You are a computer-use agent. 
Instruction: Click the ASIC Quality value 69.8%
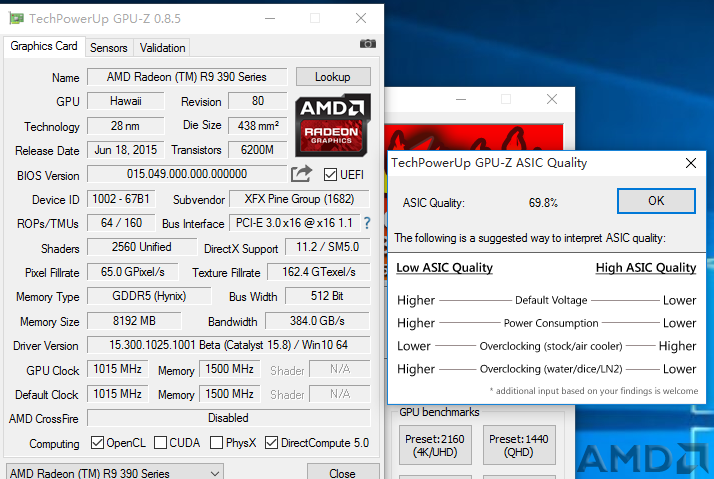(543, 203)
